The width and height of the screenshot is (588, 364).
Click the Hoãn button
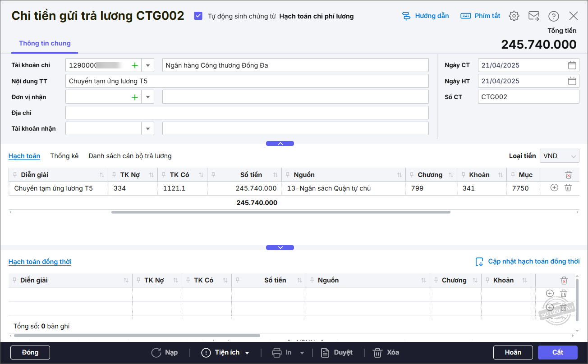[x=513, y=352]
